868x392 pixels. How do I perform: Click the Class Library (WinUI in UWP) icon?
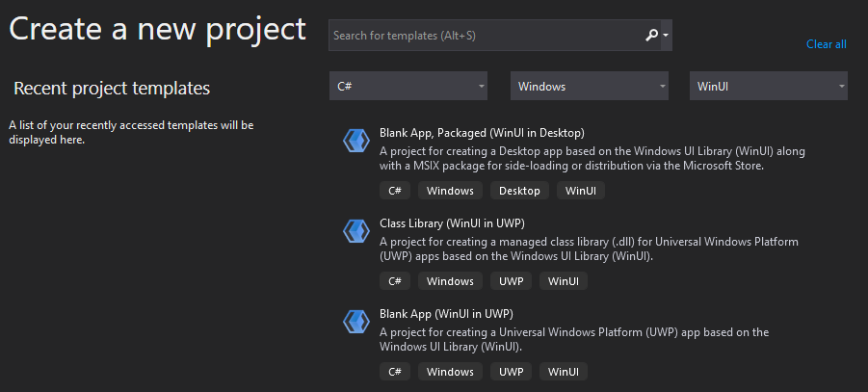pyautogui.click(x=356, y=231)
